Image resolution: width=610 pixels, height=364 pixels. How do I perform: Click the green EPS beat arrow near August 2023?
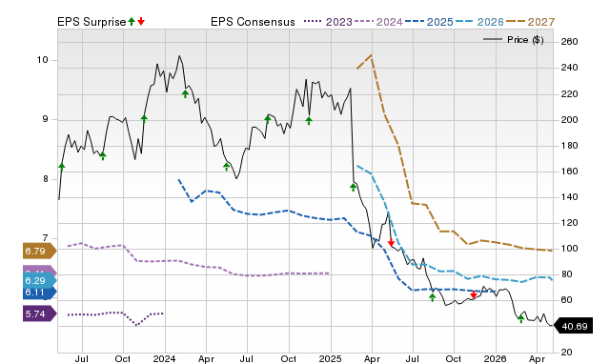pos(103,156)
